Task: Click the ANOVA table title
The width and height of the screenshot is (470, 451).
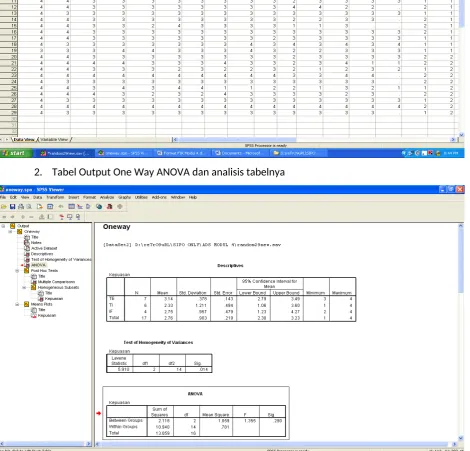Action: [195, 394]
